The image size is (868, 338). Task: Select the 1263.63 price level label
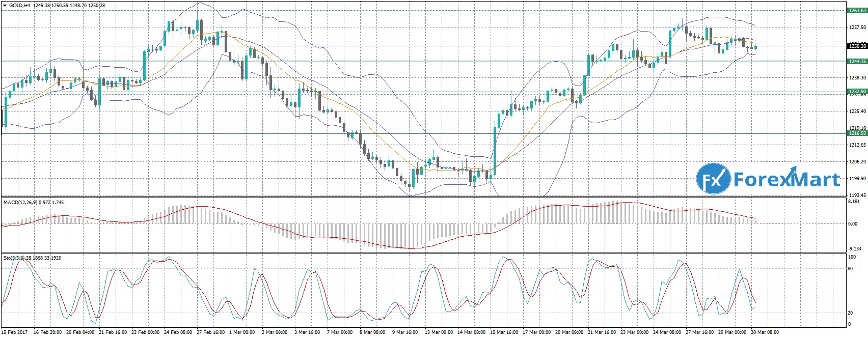coord(856,10)
